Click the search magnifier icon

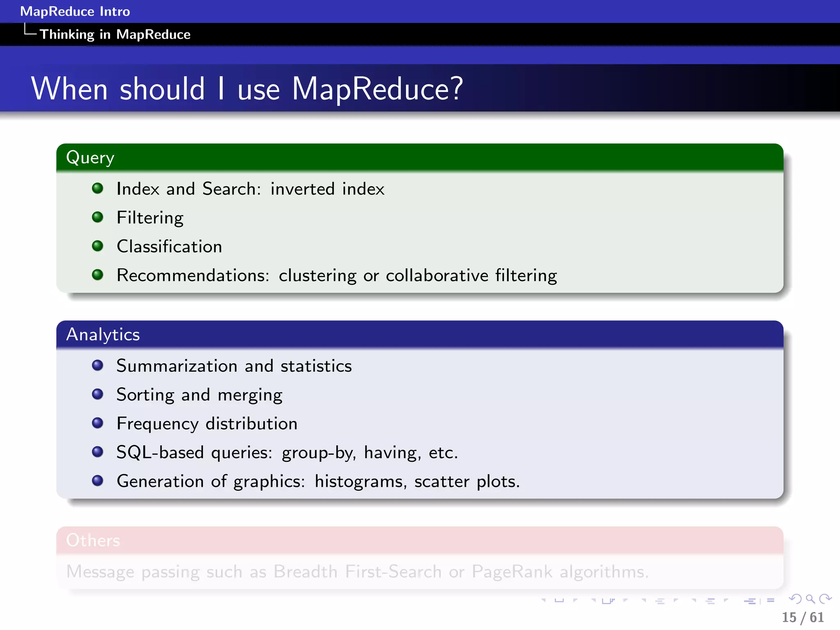point(810,599)
